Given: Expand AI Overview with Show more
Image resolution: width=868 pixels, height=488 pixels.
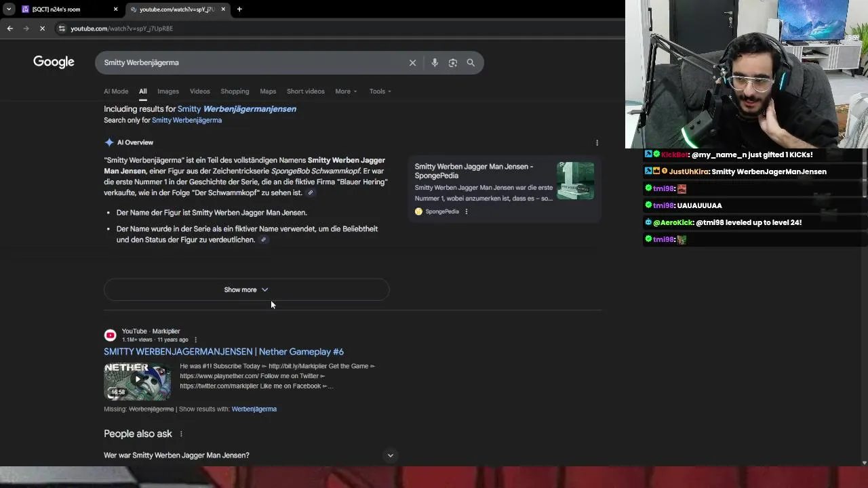Looking at the screenshot, I should (246, 290).
